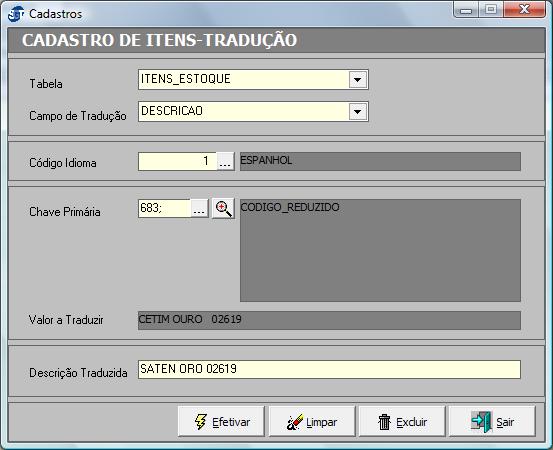Click the CODIGO_REDUZIDO gray list box

[x=380, y=250]
